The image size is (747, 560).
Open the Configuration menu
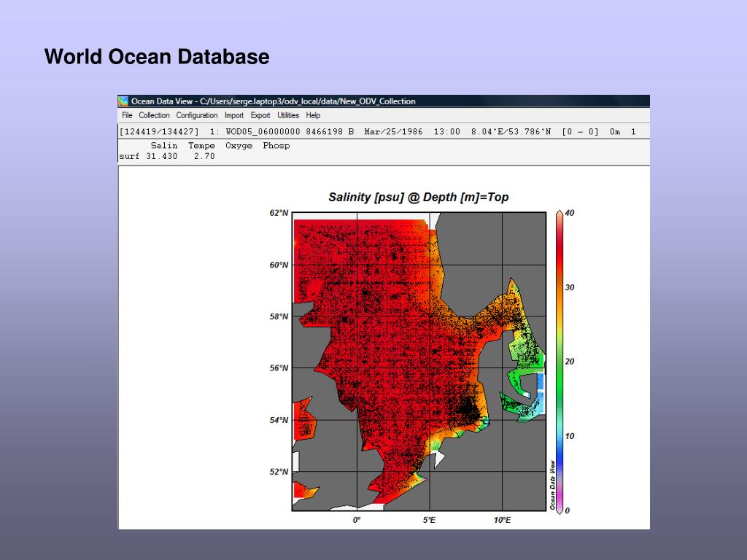[x=197, y=115]
